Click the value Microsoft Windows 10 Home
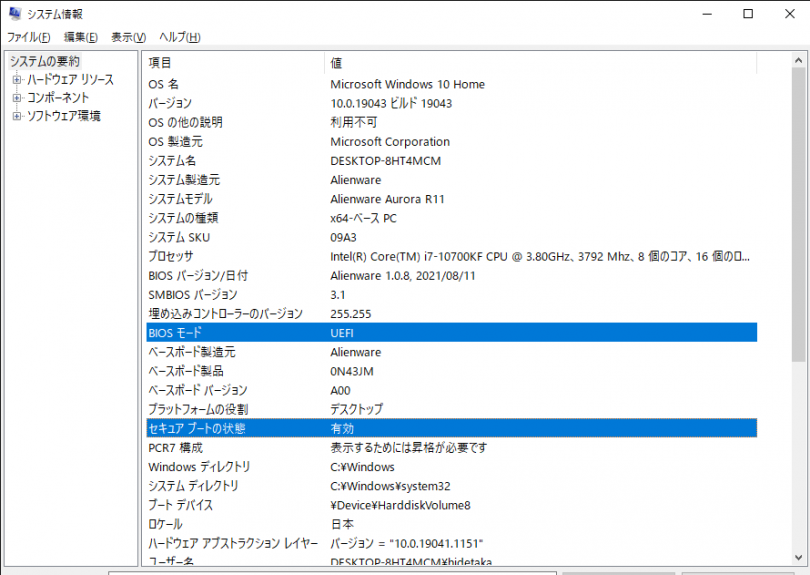Viewport: 810px width, 575px height. click(407, 84)
